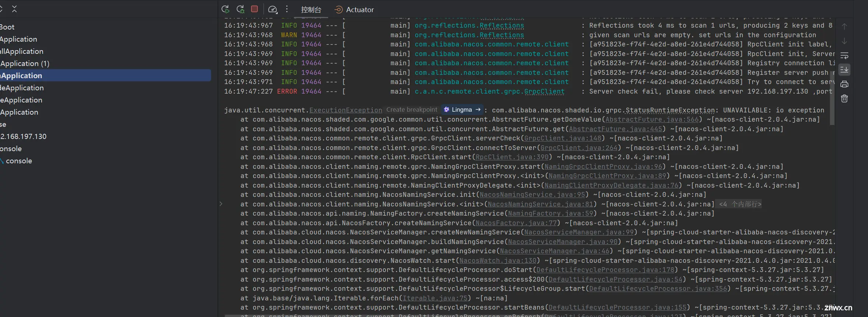Select the 'leApplication' tree entry
This screenshot has height=317, width=868.
(22, 88)
